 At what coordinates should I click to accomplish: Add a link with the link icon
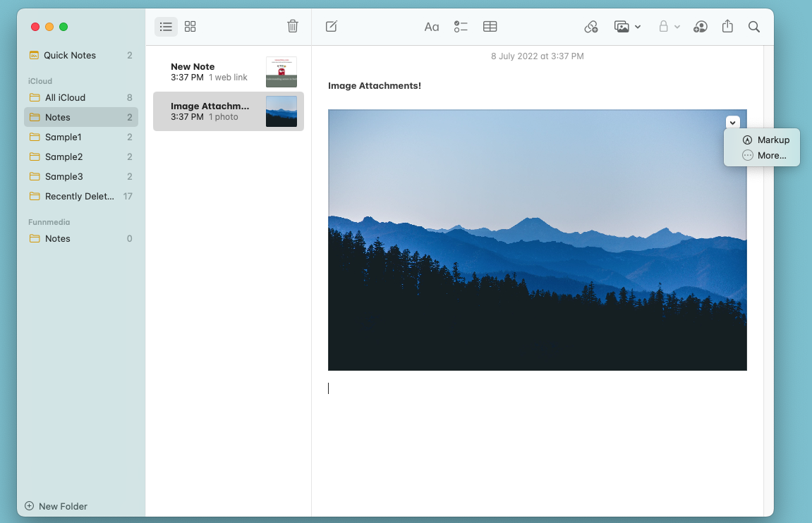[x=591, y=26]
